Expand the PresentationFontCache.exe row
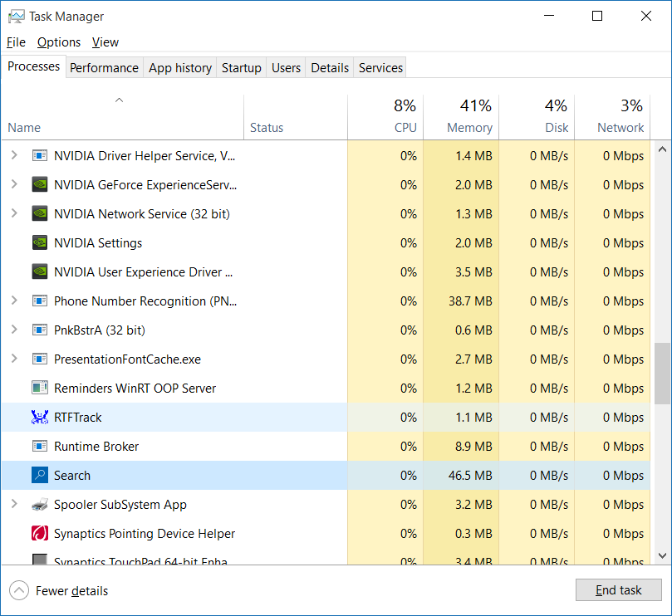Screen dimensions: 672x616 click(x=14, y=359)
